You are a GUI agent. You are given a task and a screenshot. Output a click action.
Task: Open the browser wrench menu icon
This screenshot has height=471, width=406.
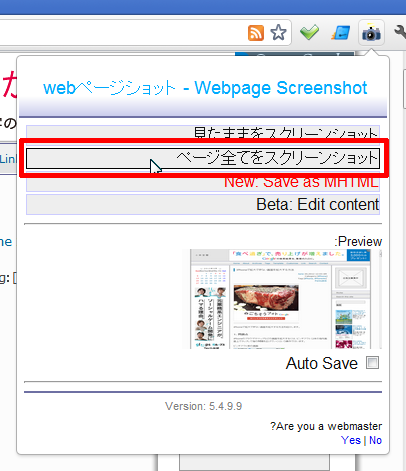point(400,33)
